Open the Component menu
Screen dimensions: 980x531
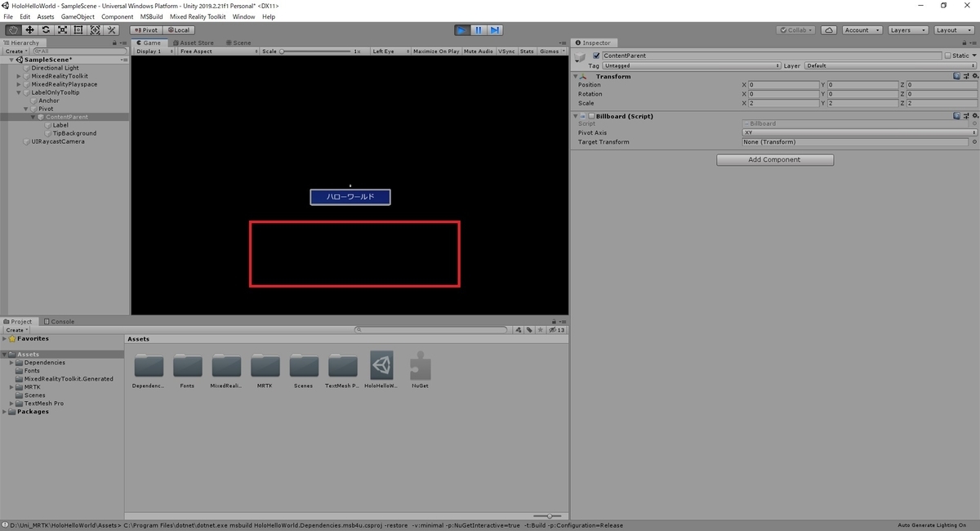point(118,16)
